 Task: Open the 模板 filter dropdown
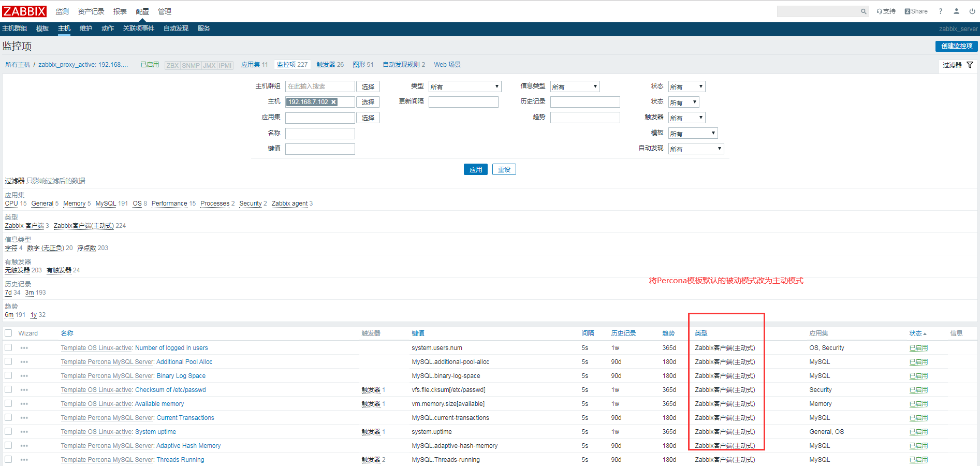[x=693, y=133]
